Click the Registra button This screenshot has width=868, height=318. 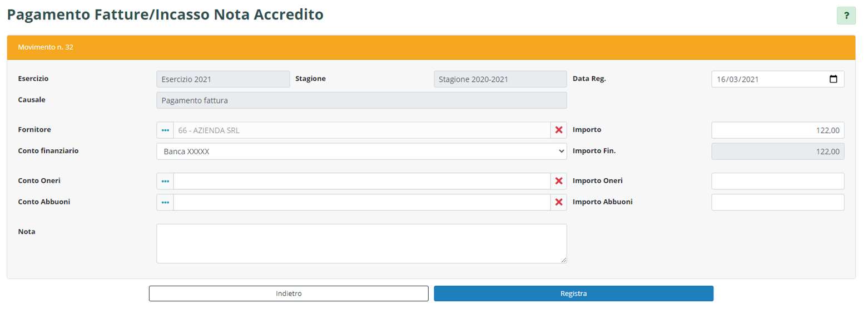[x=573, y=293]
